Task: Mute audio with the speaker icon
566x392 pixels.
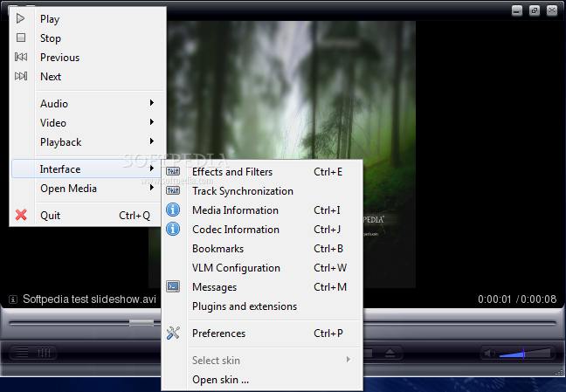Action: coord(489,353)
